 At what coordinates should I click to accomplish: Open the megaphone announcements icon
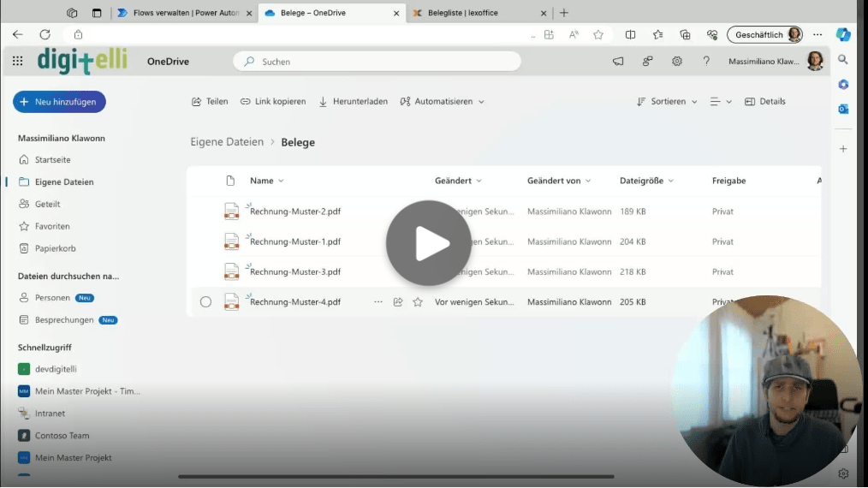pyautogui.click(x=618, y=61)
